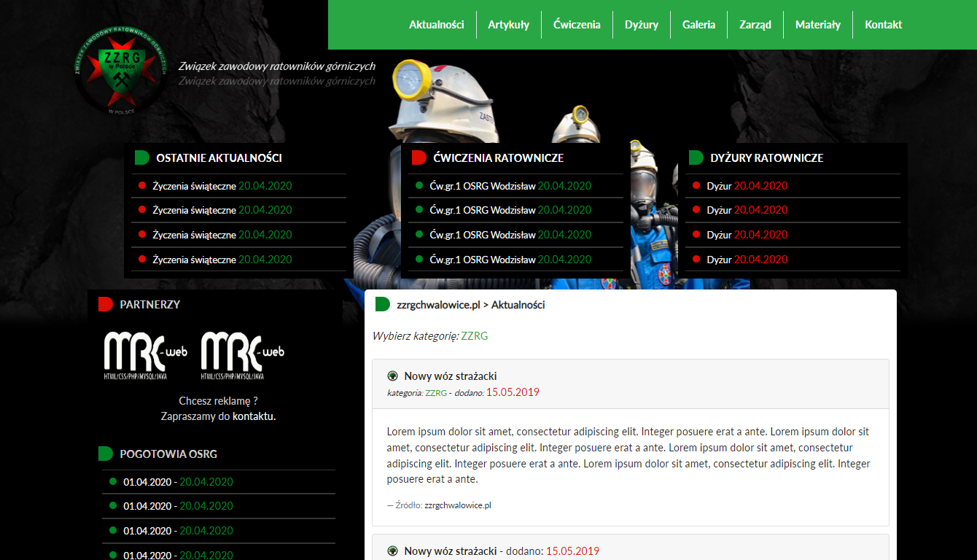This screenshot has width=977, height=560.
Task: Open first Życzenia świąteczne news entry
Action: click(194, 186)
